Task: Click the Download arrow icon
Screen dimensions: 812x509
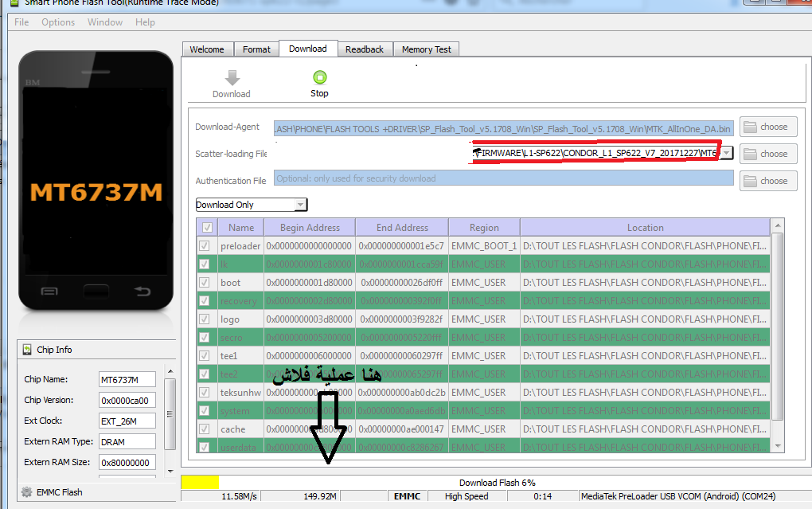Action: 232,78
